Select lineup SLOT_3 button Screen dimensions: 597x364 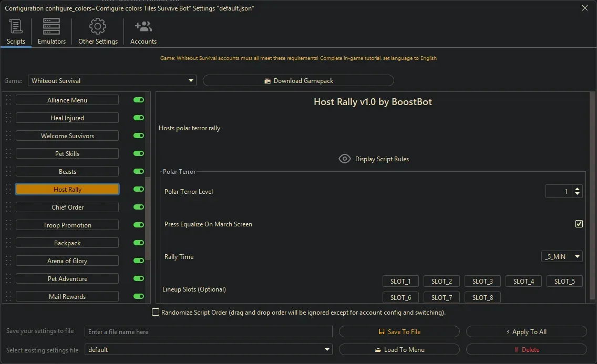(482, 282)
